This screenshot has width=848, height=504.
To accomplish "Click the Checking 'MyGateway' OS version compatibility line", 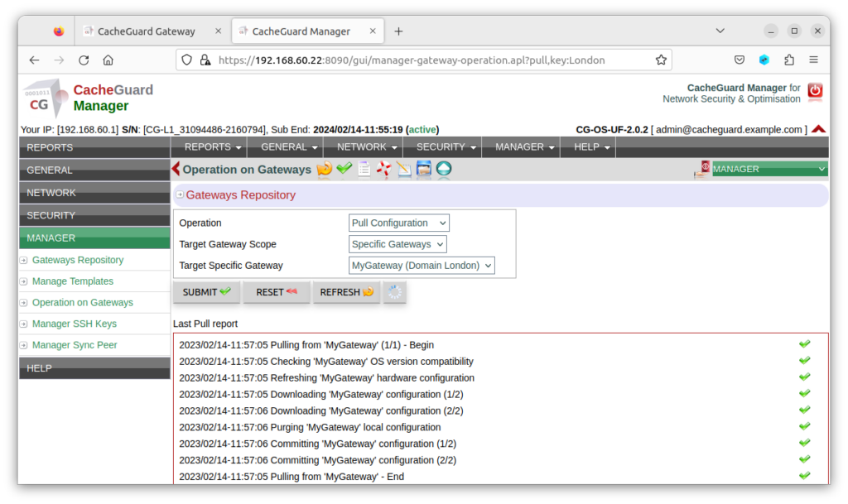I will [x=326, y=362].
